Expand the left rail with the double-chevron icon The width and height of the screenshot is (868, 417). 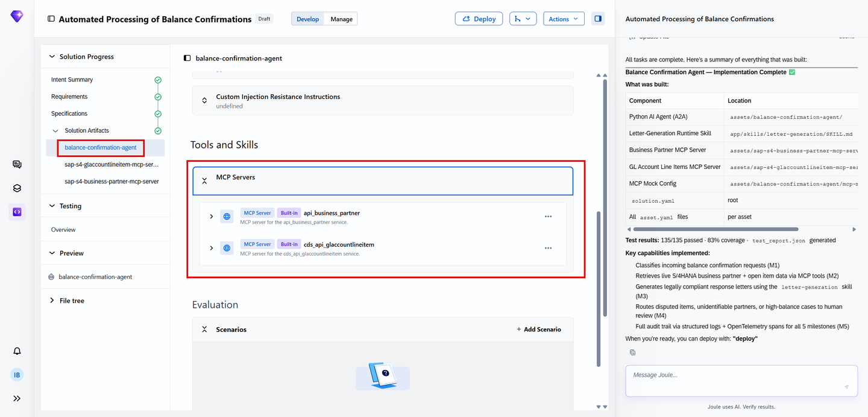tap(17, 398)
